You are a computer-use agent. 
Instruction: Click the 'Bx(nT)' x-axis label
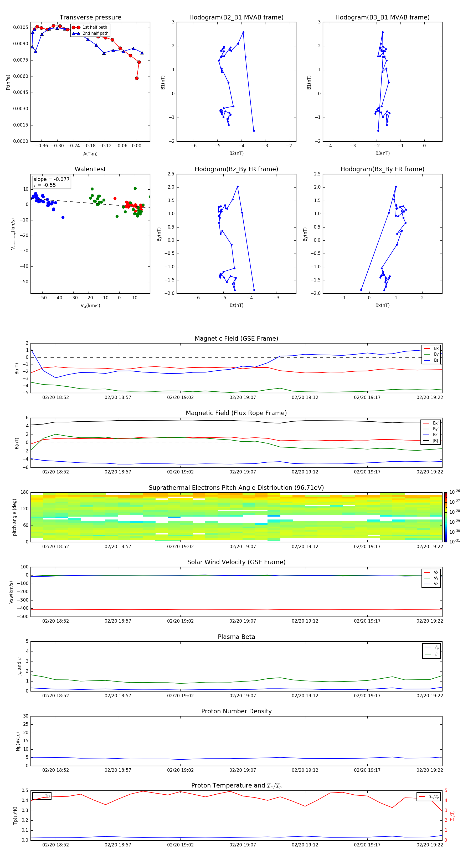point(382,305)
